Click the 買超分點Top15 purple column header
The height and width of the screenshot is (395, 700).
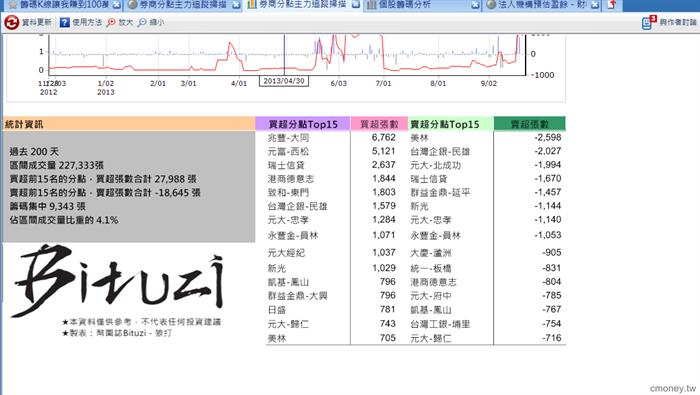303,124
